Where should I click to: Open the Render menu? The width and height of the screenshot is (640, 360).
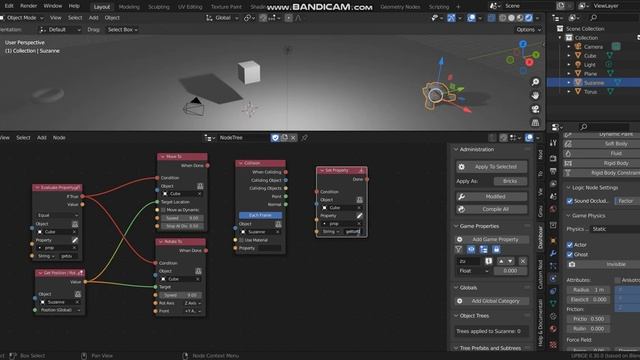[29, 6]
